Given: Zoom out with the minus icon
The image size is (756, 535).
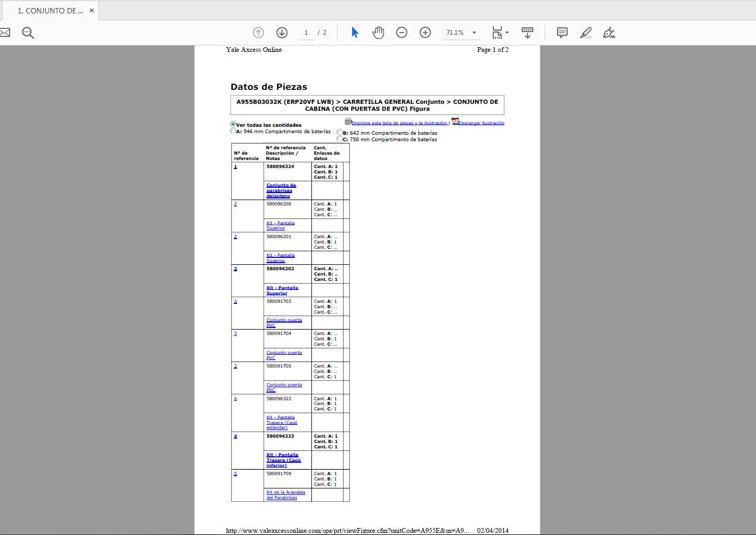Looking at the screenshot, I should [x=402, y=33].
